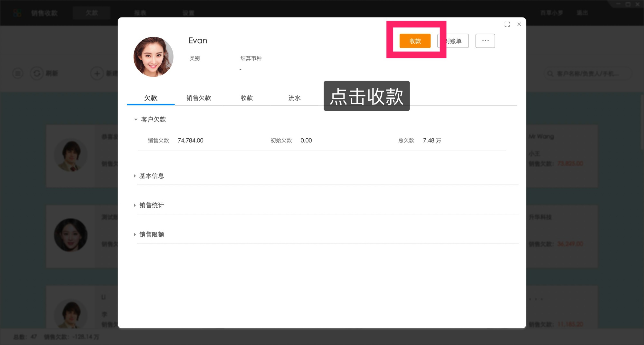Collapse the 客户欠款 section
Screen dimensions: 644x345
pyautogui.click(x=136, y=119)
